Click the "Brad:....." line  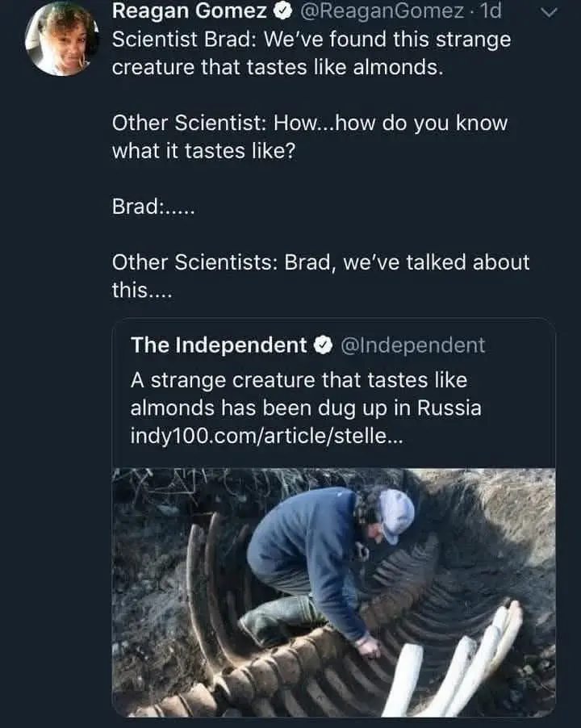click(153, 206)
